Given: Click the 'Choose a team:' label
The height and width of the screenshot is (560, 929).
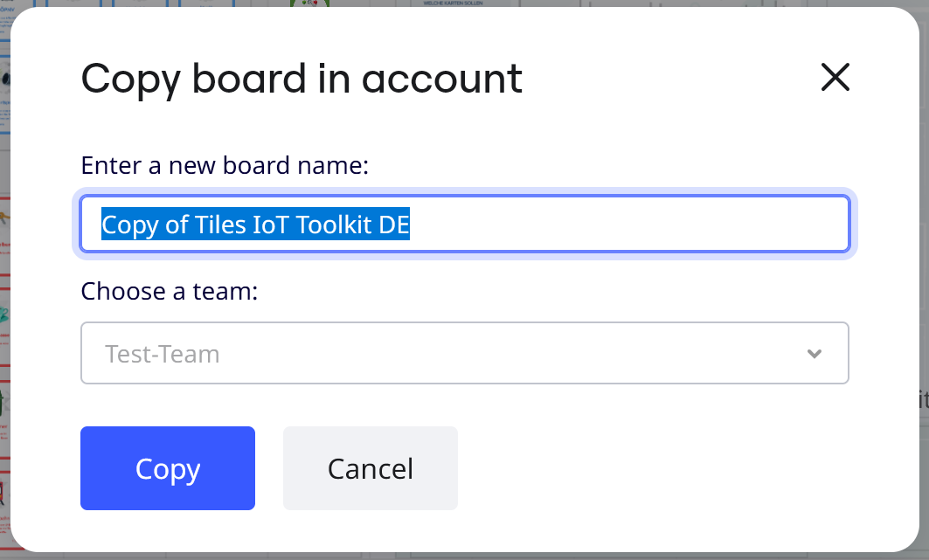Looking at the screenshot, I should coord(170,291).
